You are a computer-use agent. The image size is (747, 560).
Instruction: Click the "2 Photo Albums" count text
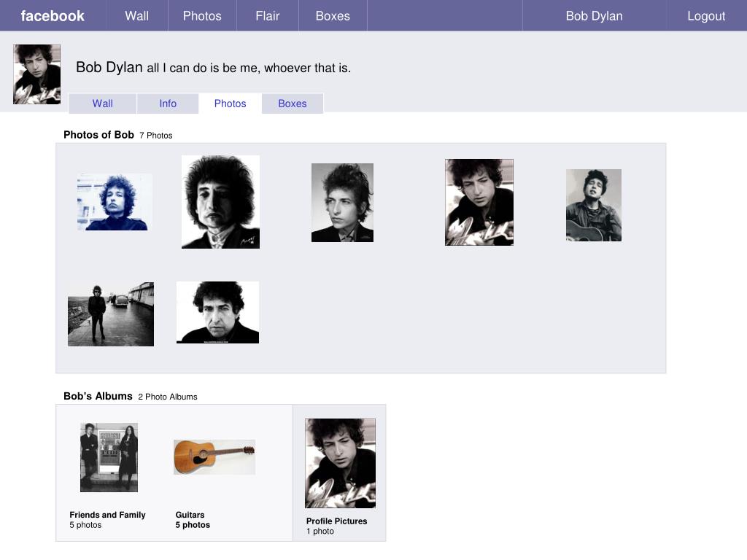tap(168, 397)
